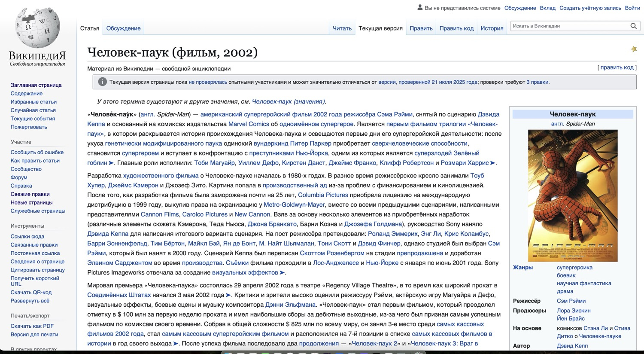Click 'Войти' to log in

(632, 8)
